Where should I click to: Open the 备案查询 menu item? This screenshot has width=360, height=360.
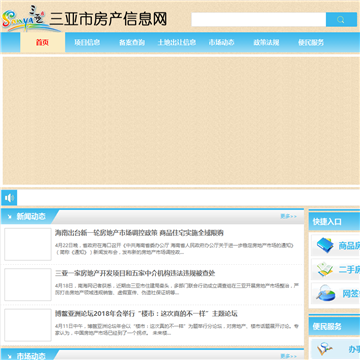tap(132, 42)
